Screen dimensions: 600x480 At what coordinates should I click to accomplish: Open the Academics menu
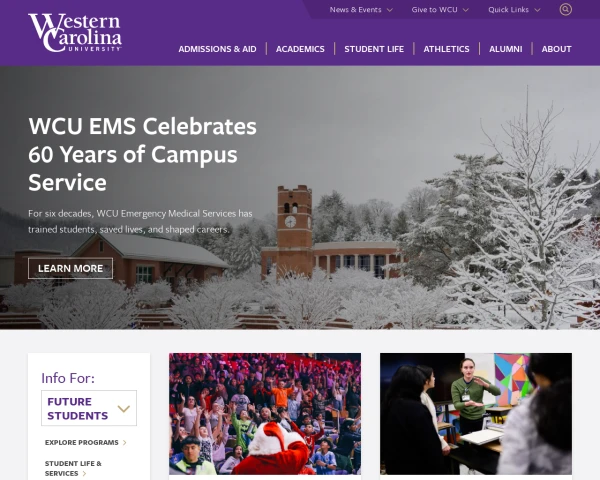coord(300,49)
